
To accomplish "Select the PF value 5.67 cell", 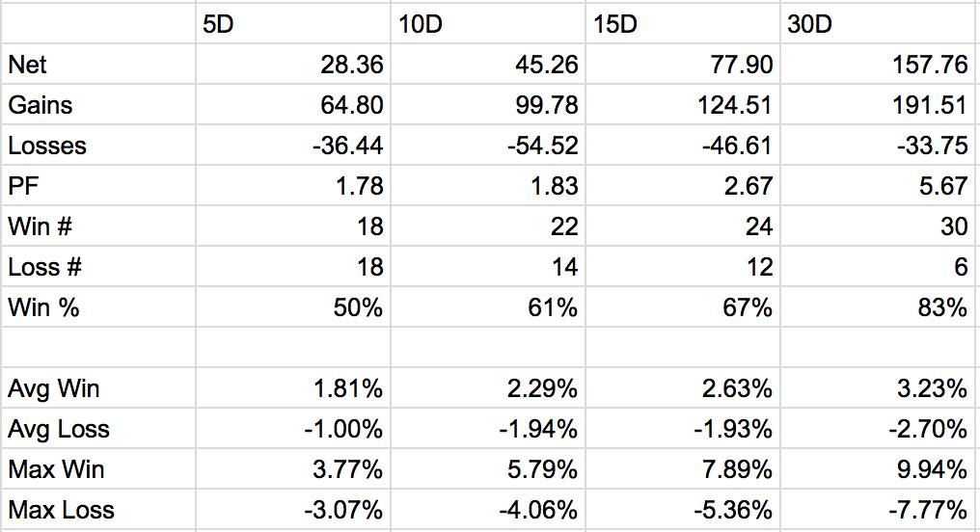I will (880, 186).
